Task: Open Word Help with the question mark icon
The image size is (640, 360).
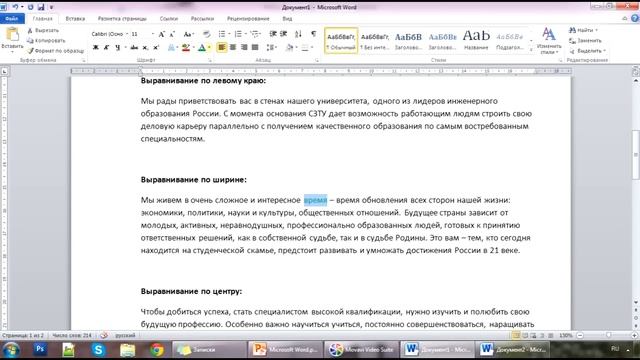Action: (635, 18)
